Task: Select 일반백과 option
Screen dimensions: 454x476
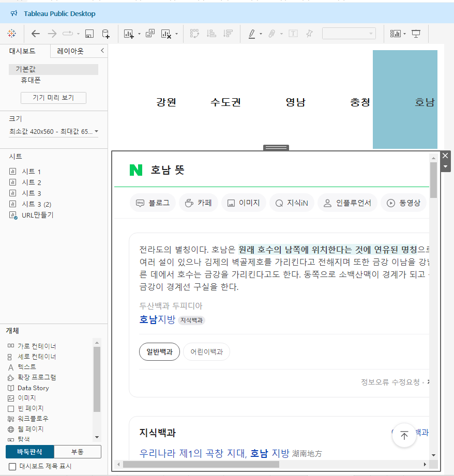Action: click(159, 351)
